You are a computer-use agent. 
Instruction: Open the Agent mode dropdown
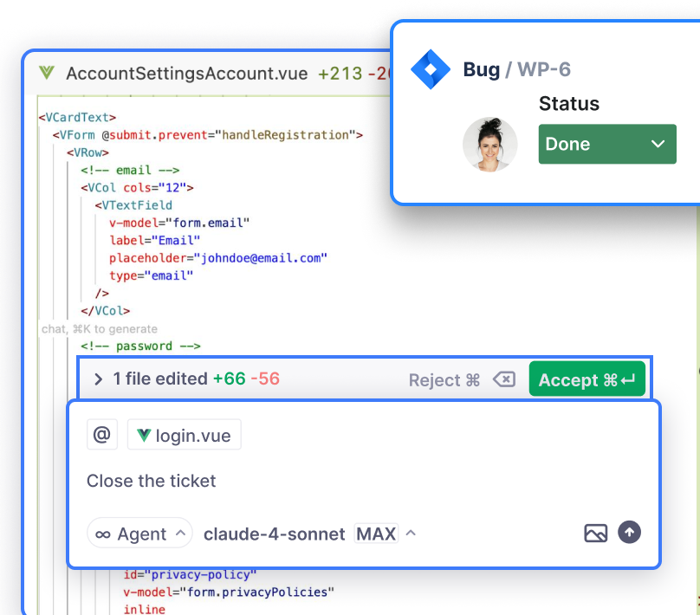tap(139, 534)
